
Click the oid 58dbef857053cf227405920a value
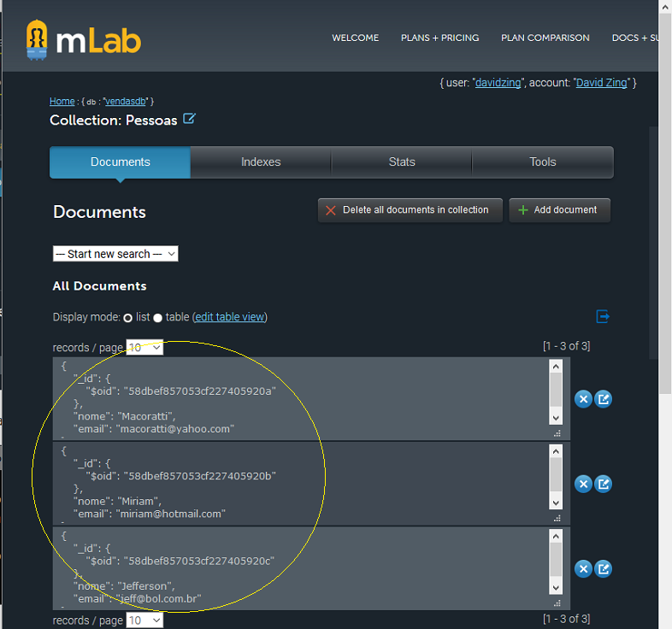tap(200, 391)
